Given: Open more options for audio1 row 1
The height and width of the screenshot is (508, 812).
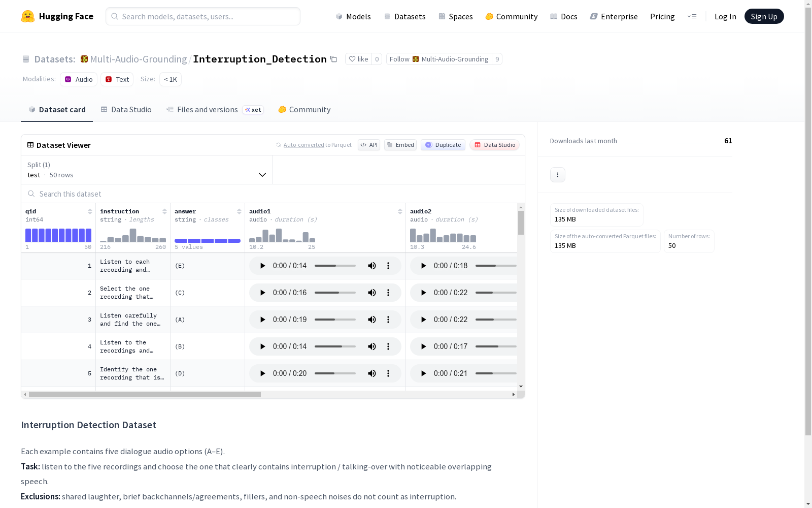Looking at the screenshot, I should coord(388,266).
